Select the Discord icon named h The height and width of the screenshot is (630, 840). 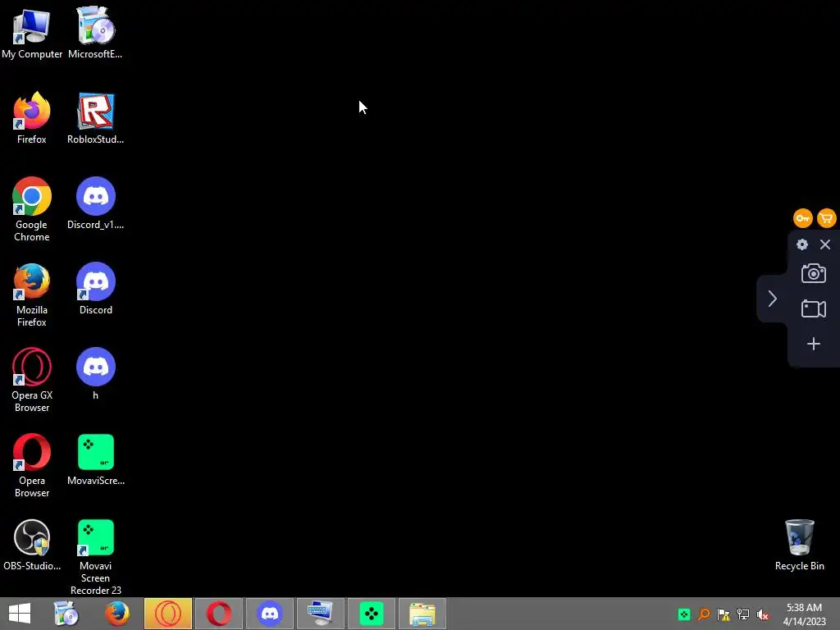point(95,373)
